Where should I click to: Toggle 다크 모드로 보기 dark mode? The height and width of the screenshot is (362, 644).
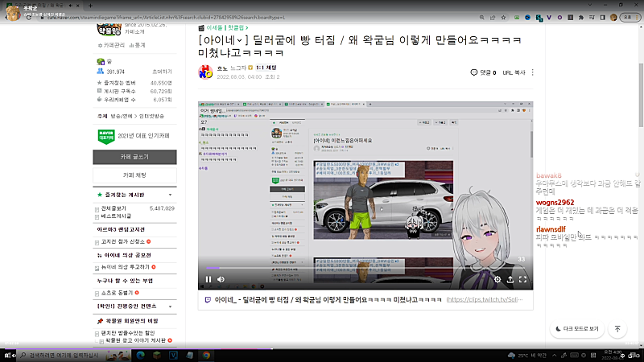click(x=576, y=329)
